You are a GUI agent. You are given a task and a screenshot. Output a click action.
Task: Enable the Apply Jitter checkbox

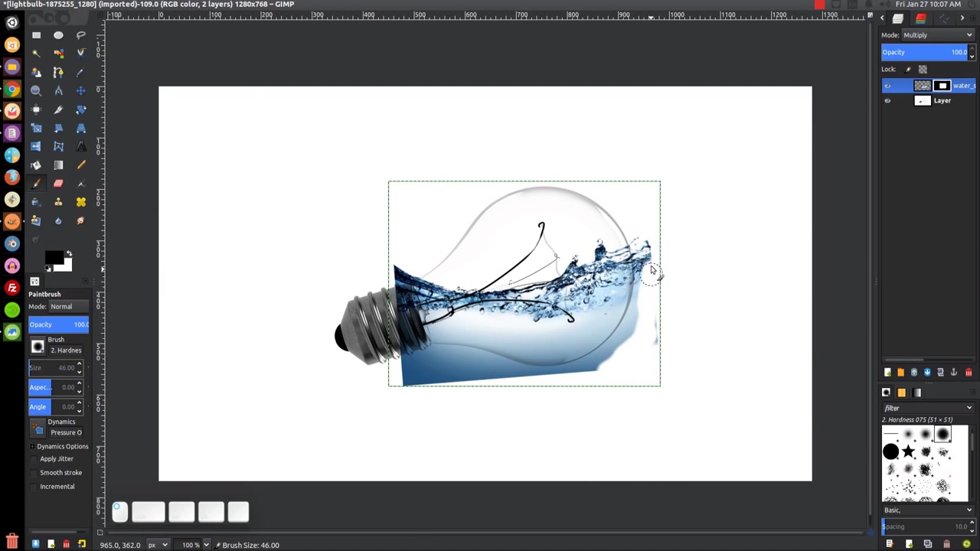(34, 459)
